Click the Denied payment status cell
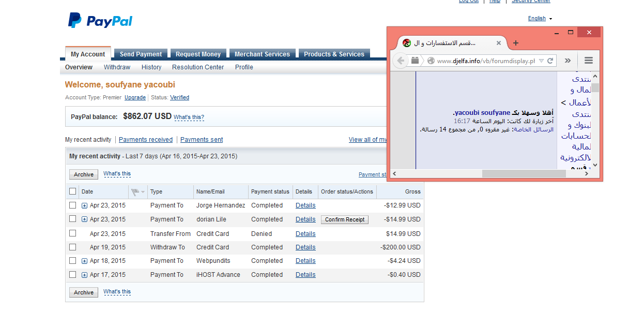 (262, 234)
